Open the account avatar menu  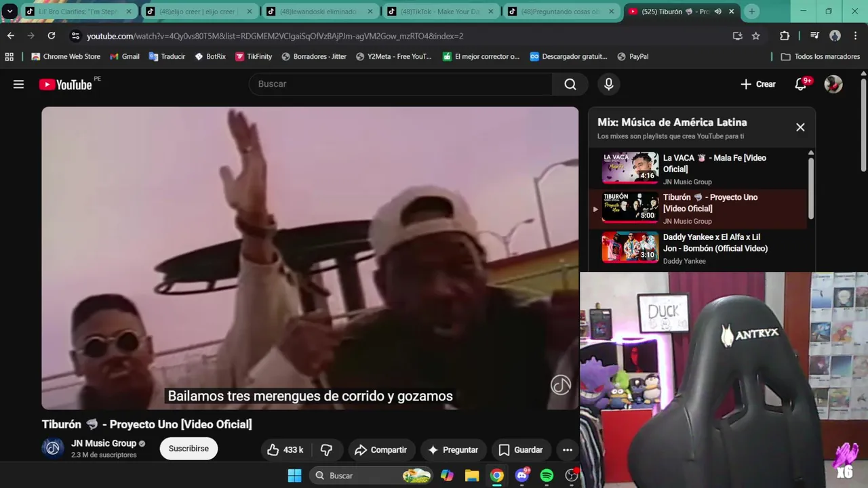[x=833, y=84]
